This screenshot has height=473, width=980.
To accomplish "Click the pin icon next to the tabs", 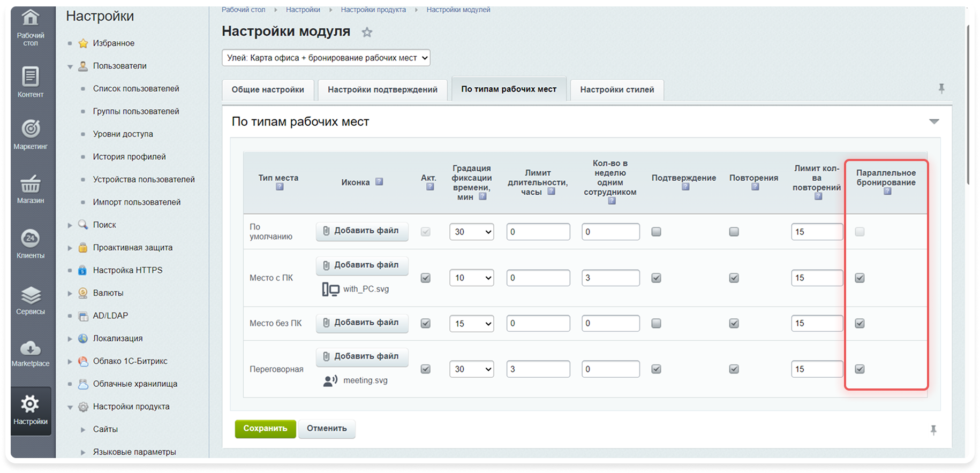I will [941, 88].
